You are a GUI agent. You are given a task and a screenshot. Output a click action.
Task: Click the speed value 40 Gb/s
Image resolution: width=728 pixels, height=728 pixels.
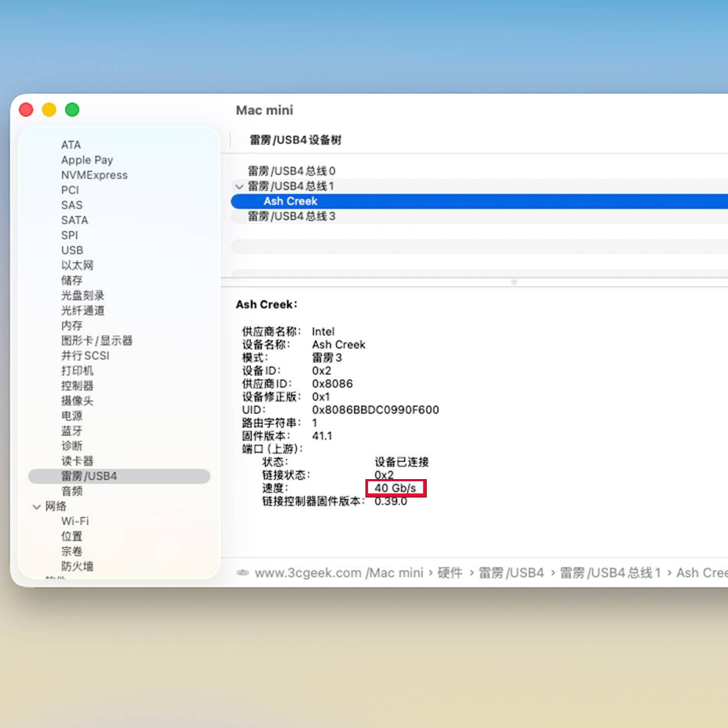coord(395,488)
